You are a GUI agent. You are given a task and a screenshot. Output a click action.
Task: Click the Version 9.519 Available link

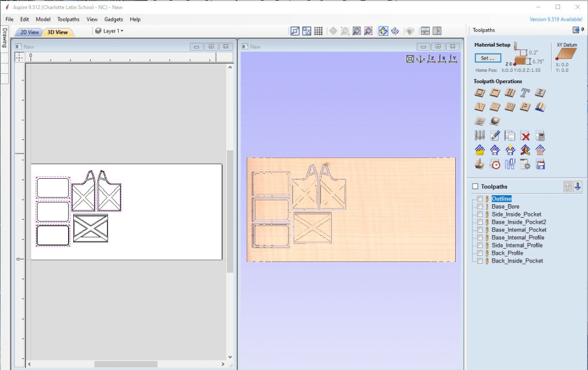tap(556, 19)
